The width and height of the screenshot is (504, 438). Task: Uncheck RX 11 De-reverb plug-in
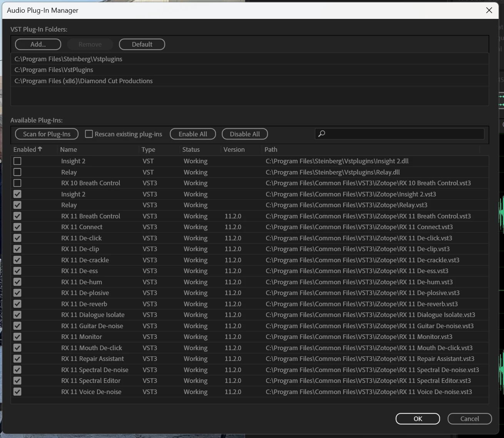(17, 304)
